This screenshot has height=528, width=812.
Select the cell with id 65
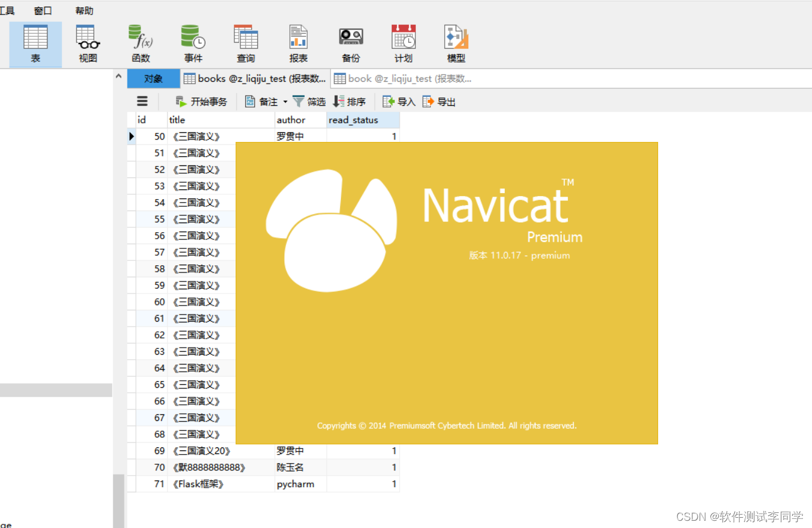point(151,384)
